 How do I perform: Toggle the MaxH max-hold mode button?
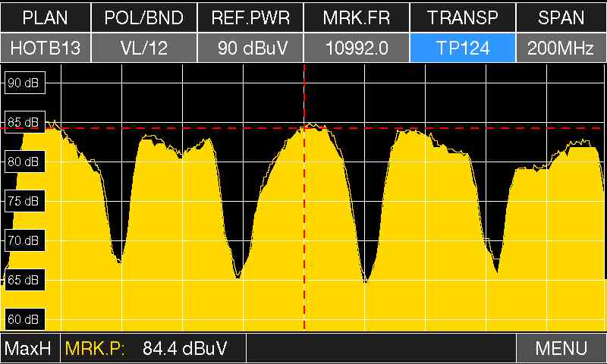(x=30, y=348)
